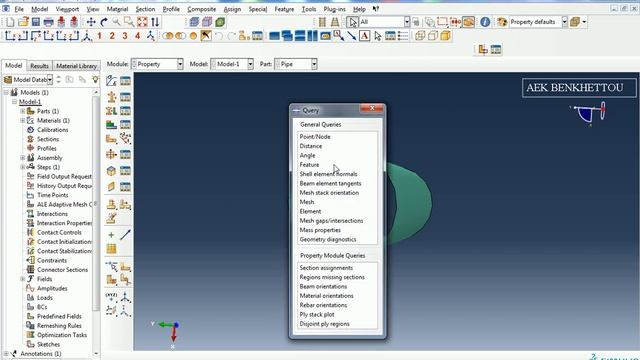This screenshot has width=640, height=360.
Task: Click the Cycle Views arrows icon
Action: (x=155, y=22)
